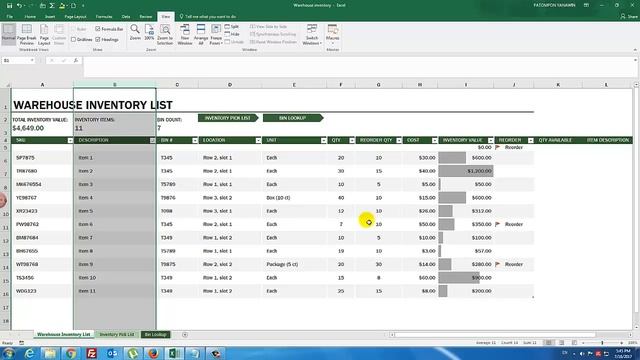The width and height of the screenshot is (640, 360).
Task: Click the Tell me what you want search box
Action: [208, 17]
